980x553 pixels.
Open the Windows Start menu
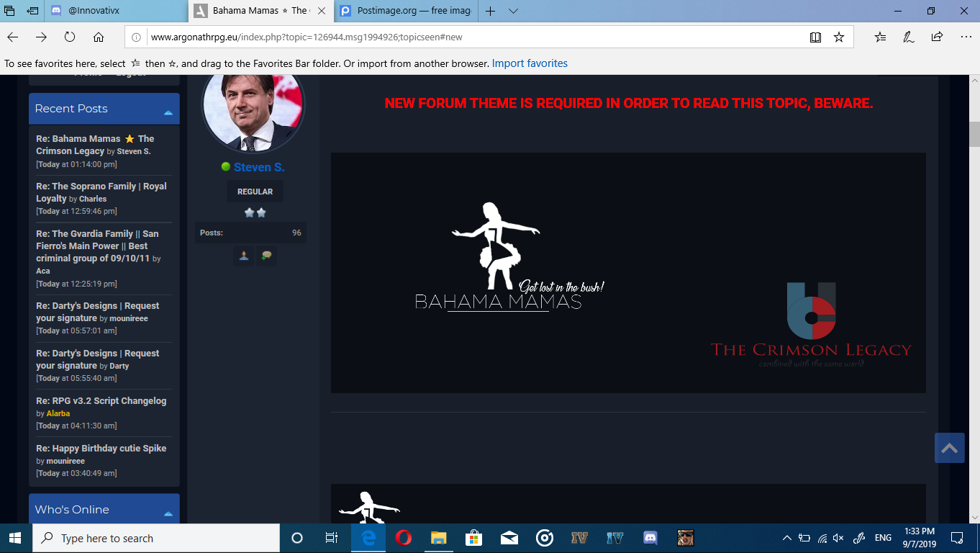[16, 538]
